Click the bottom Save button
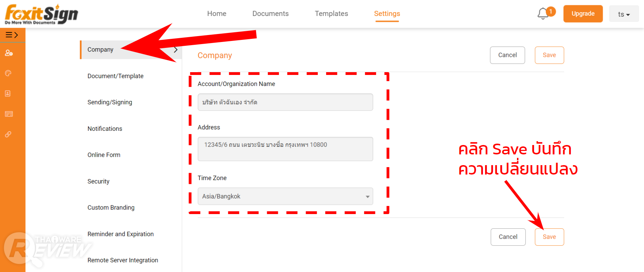 (549, 237)
